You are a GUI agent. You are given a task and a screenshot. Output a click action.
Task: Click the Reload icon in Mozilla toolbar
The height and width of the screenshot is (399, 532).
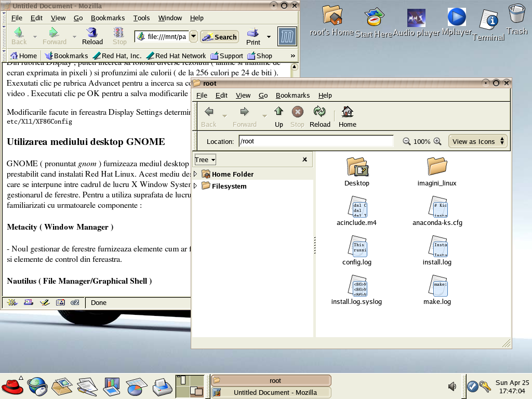pyautogui.click(x=92, y=33)
